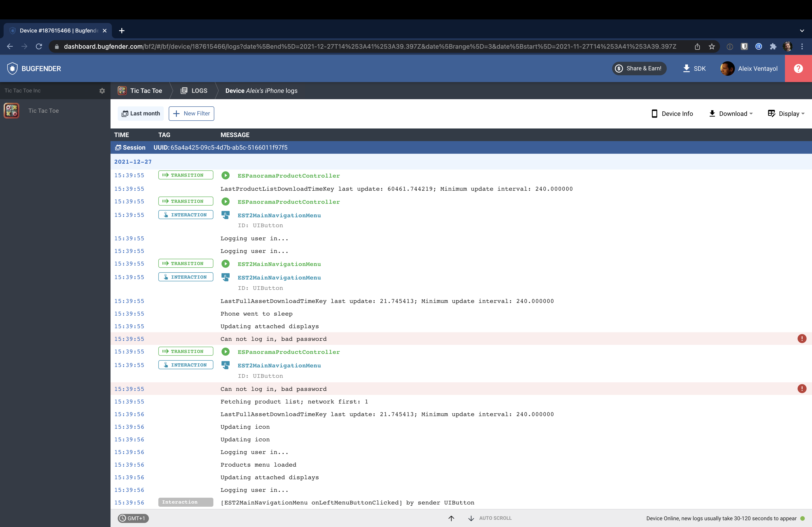The height and width of the screenshot is (527, 812).
Task: Bookmark the page with the star icon
Action: (712, 46)
